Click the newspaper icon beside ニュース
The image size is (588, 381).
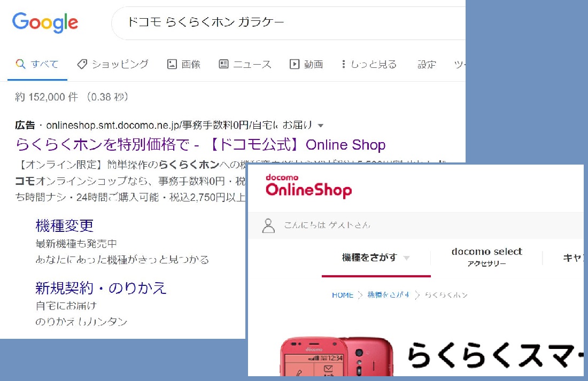(x=223, y=64)
